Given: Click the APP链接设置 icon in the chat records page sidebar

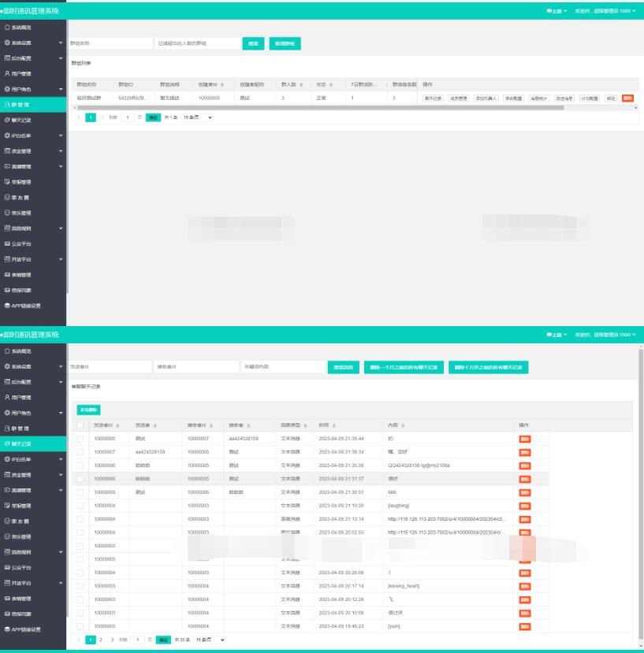Looking at the screenshot, I should point(7,629).
